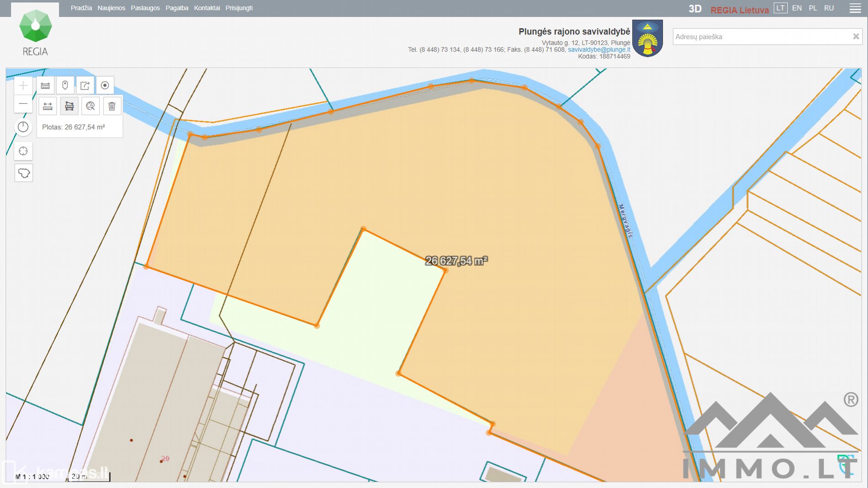Open the measurement tools ruler icon
Screen dimensions: 868x488
coord(45,85)
